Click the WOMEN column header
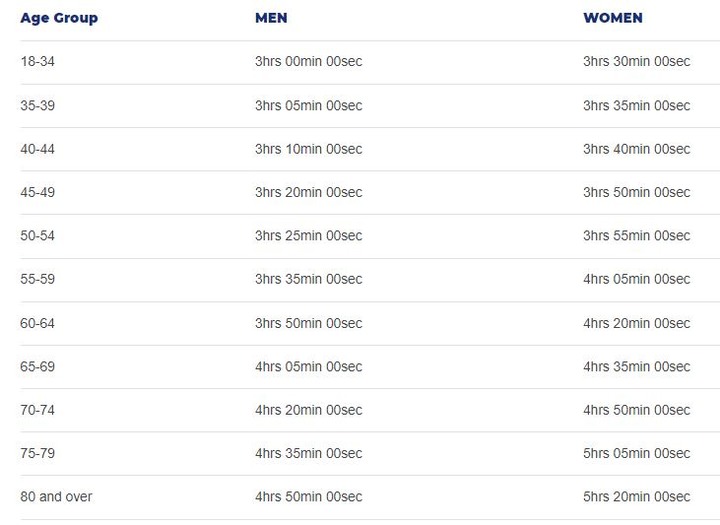 pyautogui.click(x=613, y=18)
